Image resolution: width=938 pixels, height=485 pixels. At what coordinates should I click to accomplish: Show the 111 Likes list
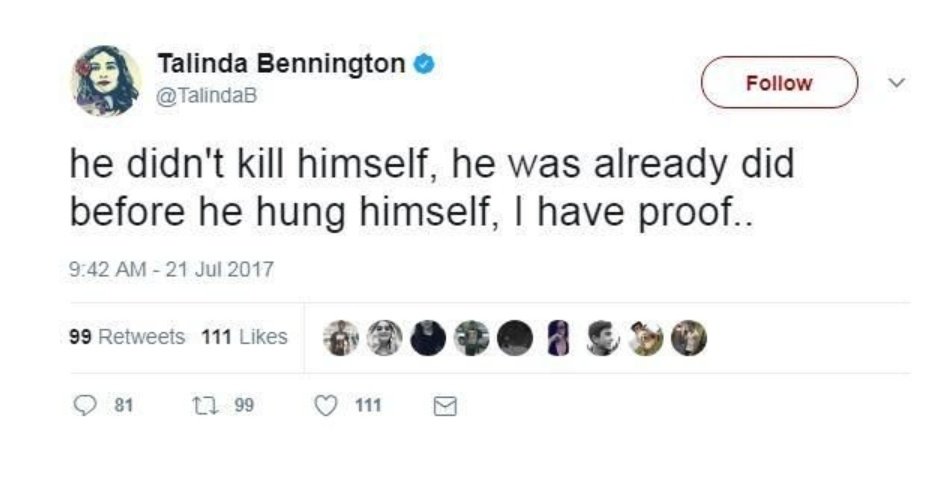[x=244, y=337]
